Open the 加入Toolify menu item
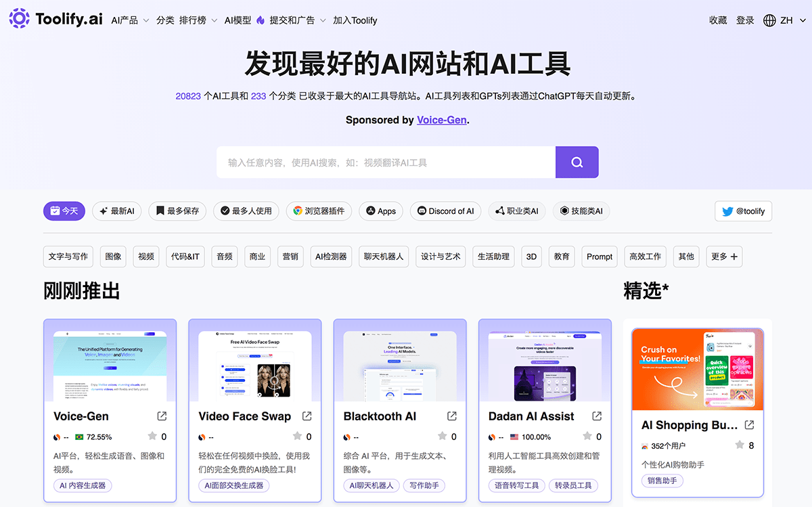 [x=355, y=20]
